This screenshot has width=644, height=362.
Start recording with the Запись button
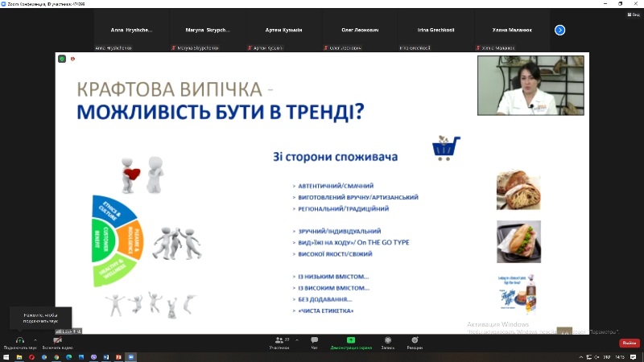point(388,343)
